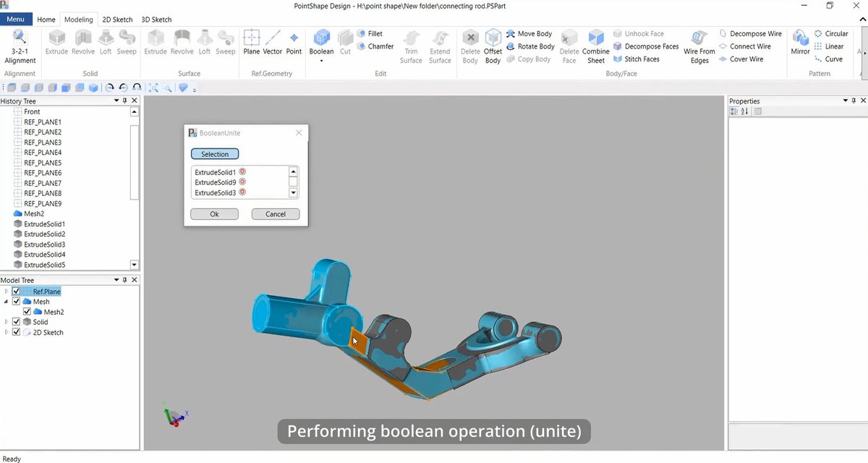This screenshot has width=868, height=463.
Task: Select the Plane reference geometry tool
Action: click(252, 43)
